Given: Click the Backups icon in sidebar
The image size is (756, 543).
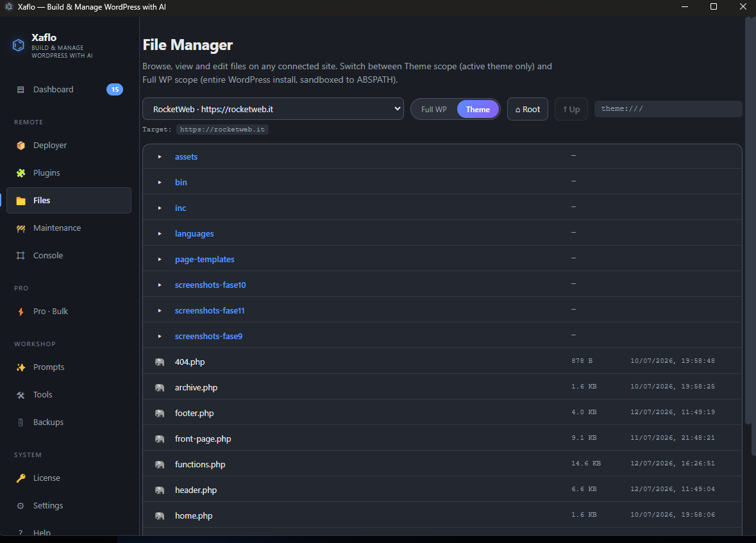Looking at the screenshot, I should [21, 422].
